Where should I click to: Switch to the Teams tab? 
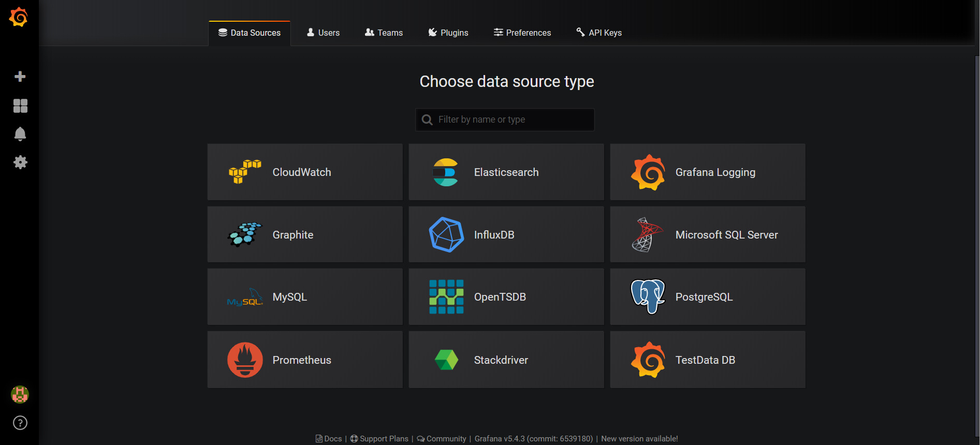(x=384, y=33)
